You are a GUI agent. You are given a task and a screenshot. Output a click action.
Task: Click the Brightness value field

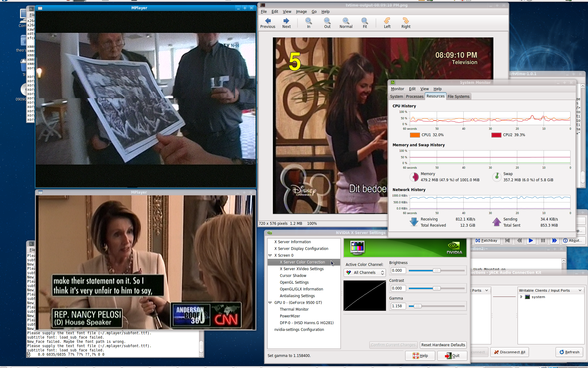coord(398,270)
